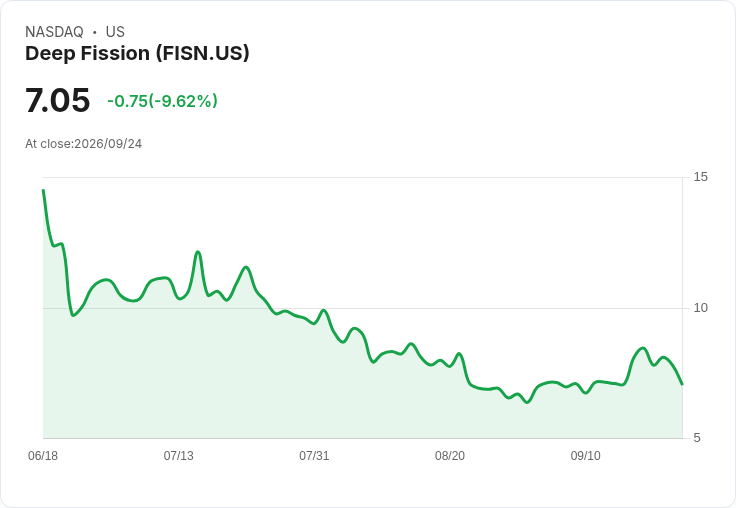Click the 15 price axis label
Viewport: 736px width, 508px height.
(x=700, y=177)
